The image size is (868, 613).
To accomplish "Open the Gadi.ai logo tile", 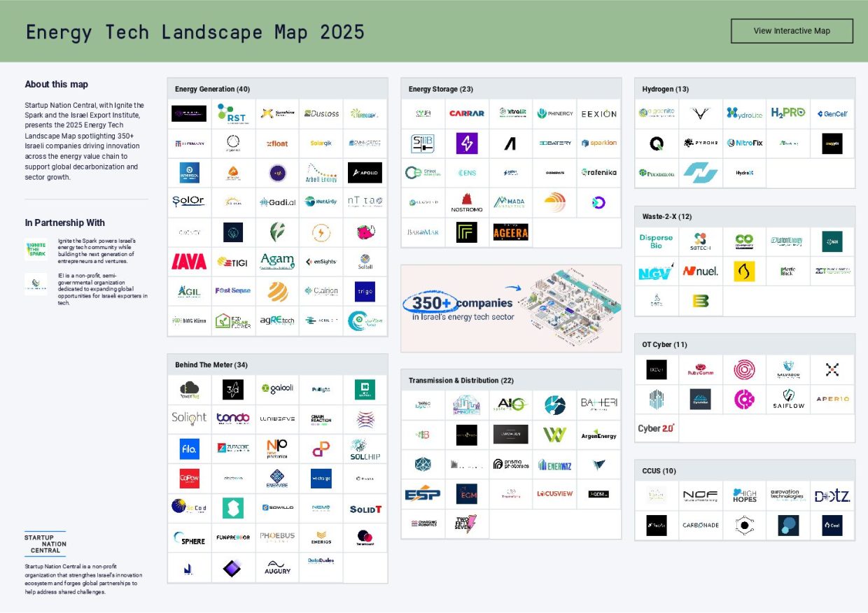I will click(x=277, y=202).
